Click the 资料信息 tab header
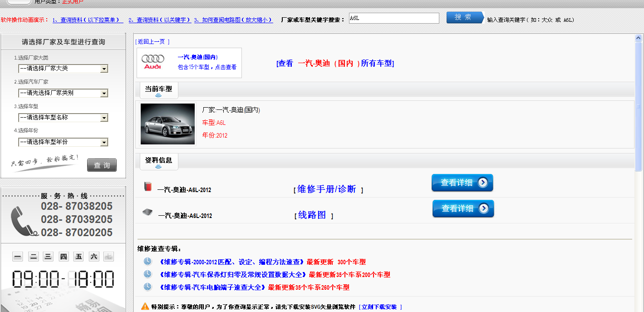Image resolution: width=644 pixels, height=312 pixels. pyautogui.click(x=158, y=161)
